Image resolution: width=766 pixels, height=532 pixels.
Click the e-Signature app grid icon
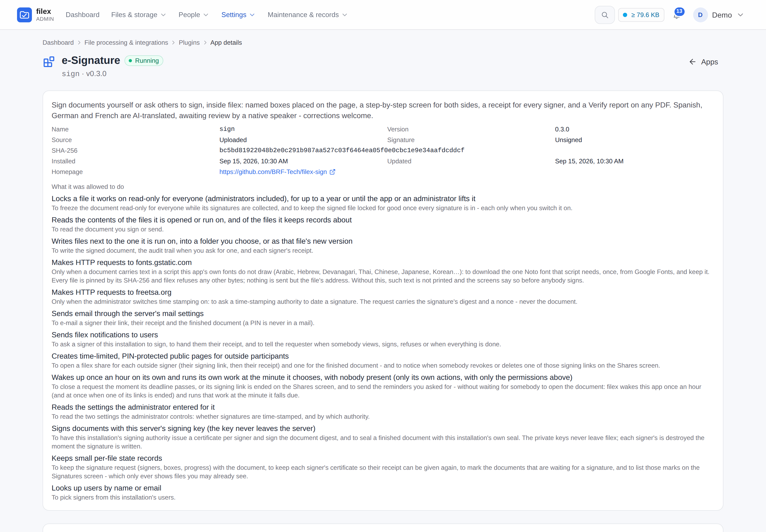pos(49,62)
